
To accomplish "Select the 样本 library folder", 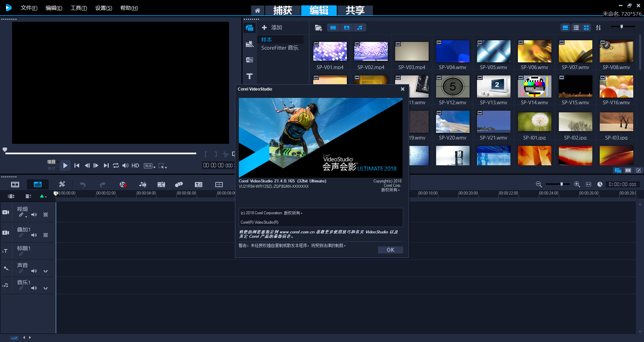I will tap(280, 40).
